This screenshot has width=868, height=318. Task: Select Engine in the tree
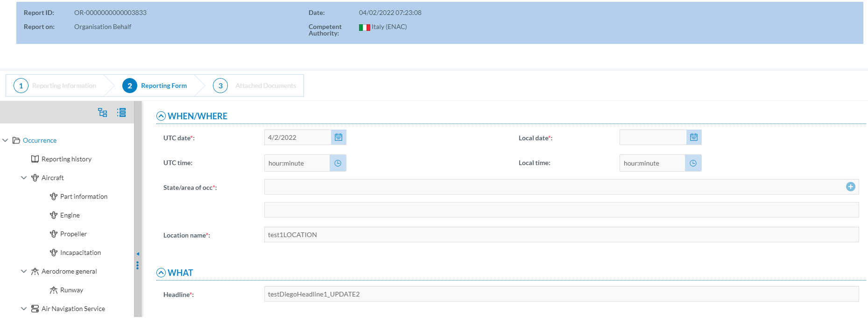[70, 216]
